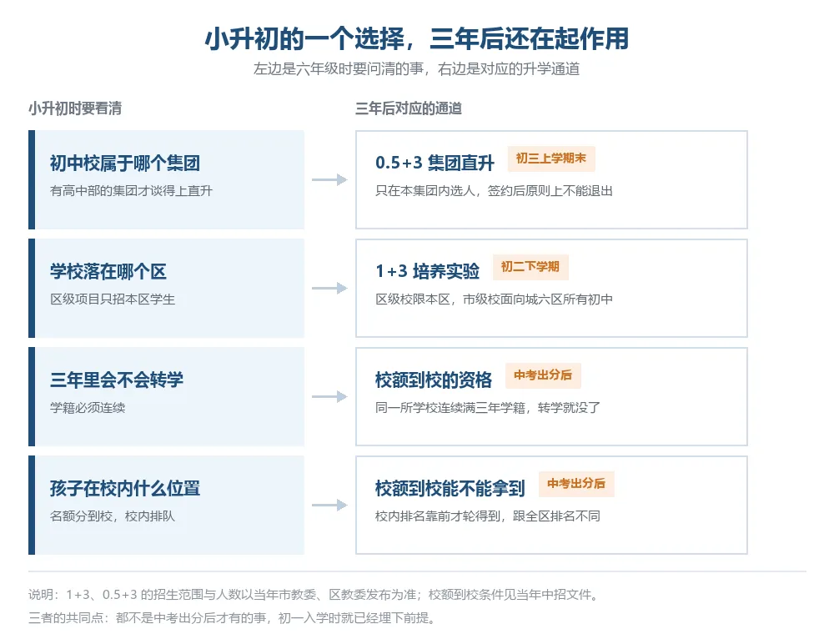Click the text 区级项目只招本区学生
The image size is (834, 644).
coord(113,299)
